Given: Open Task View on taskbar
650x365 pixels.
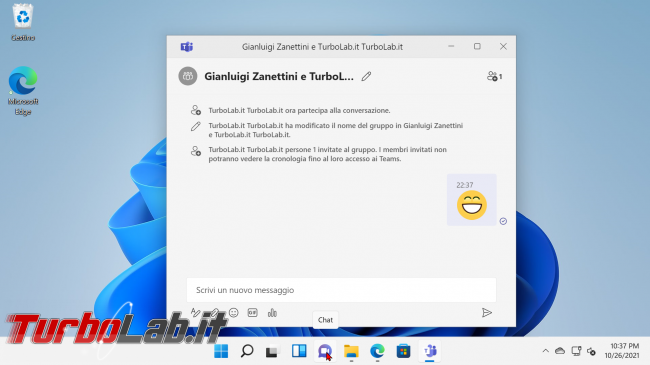Looking at the screenshot, I should tap(272, 352).
